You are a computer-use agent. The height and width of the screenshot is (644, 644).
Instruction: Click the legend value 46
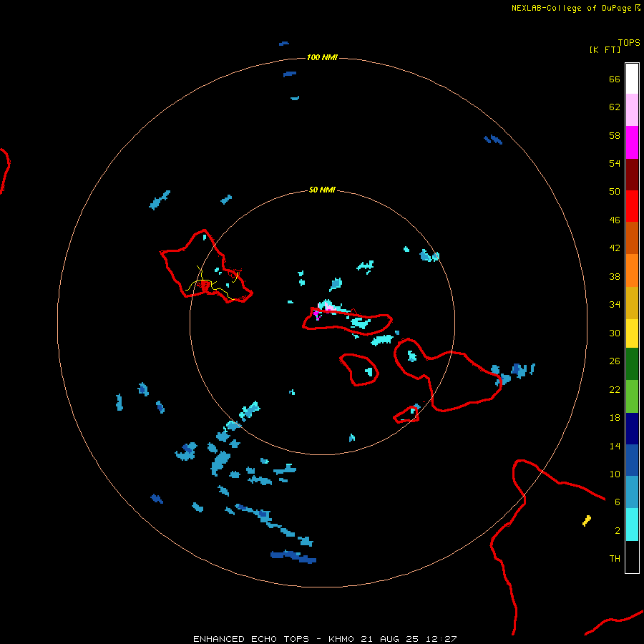pyautogui.click(x=615, y=220)
